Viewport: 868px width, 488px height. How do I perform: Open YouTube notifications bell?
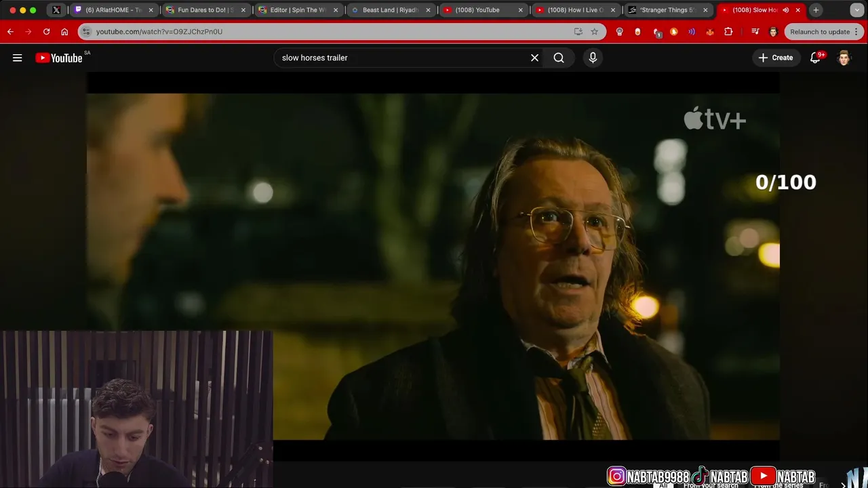pos(815,58)
